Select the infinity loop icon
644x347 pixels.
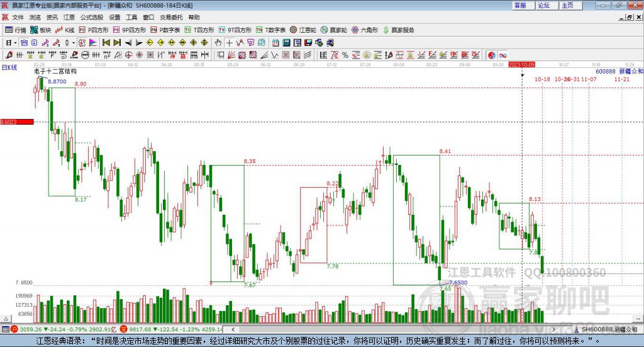tap(502, 55)
